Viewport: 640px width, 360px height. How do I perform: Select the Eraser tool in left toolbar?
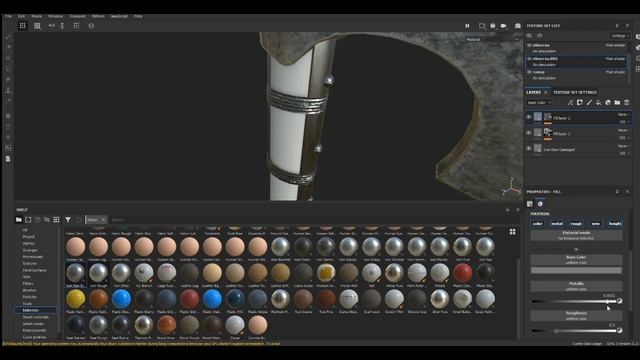(8, 47)
